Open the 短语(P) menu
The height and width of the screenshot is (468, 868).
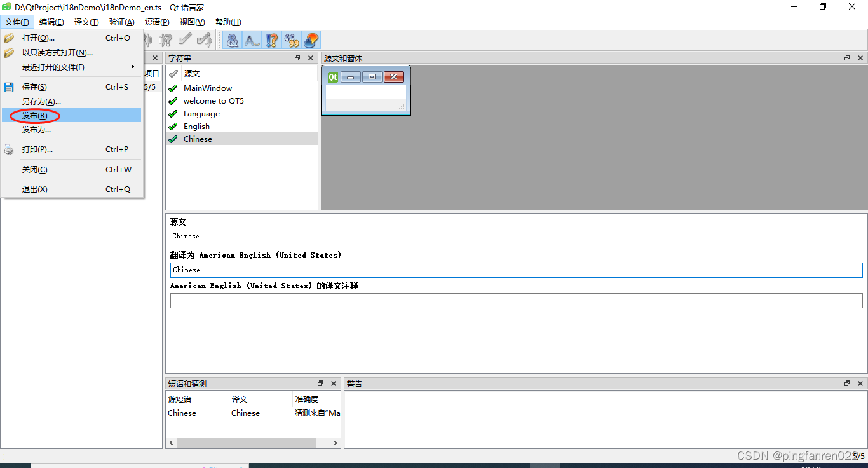pyautogui.click(x=157, y=22)
